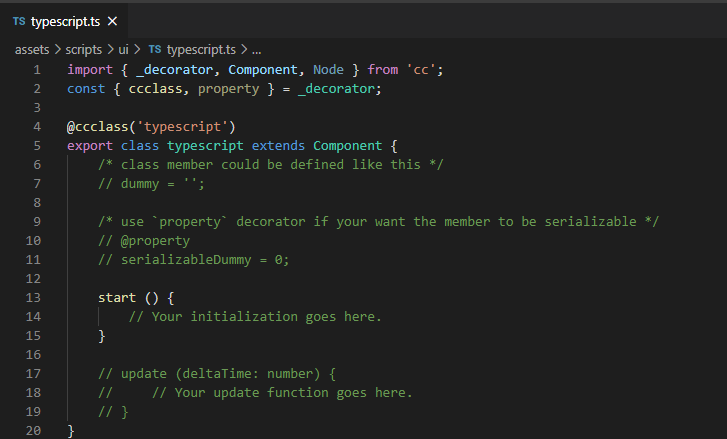Viewport: 727px width, 439px height.
Task: Open the breadcrumb ellipsis symbol picker
Action: coord(256,49)
